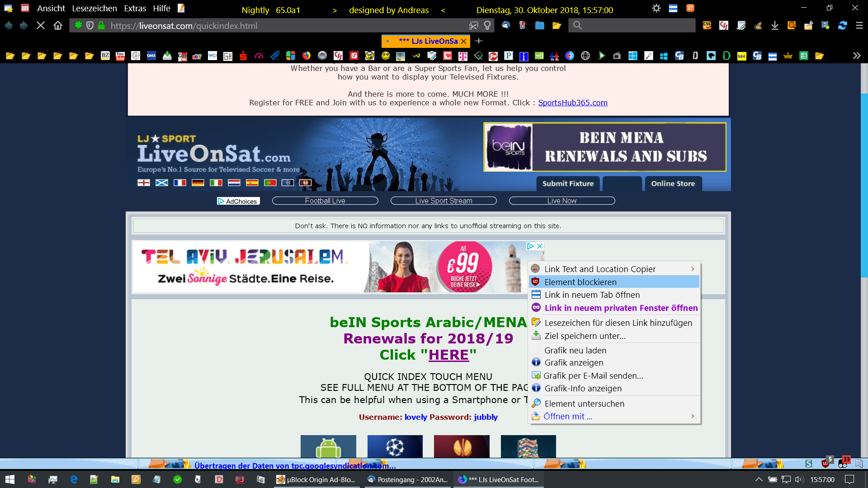868x488 pixels.
Task: Open the eBay bookmark icon
Action: click(x=197, y=56)
